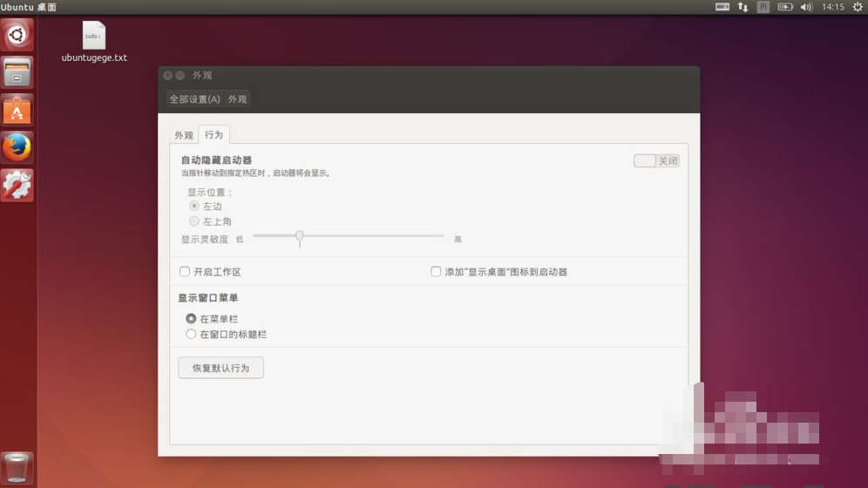This screenshot has width=868, height=488.
Task: Launch the Ubuntu Software Center icon
Action: click(x=17, y=110)
